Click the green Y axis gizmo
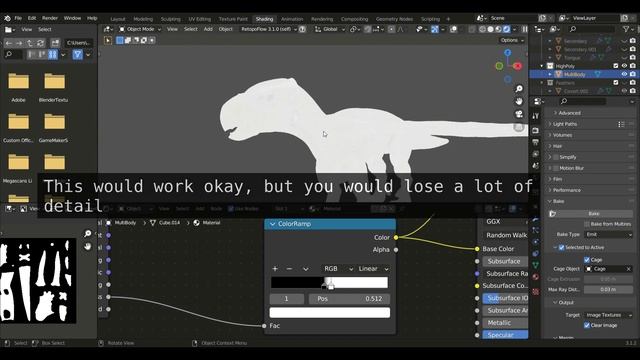 coord(499,66)
